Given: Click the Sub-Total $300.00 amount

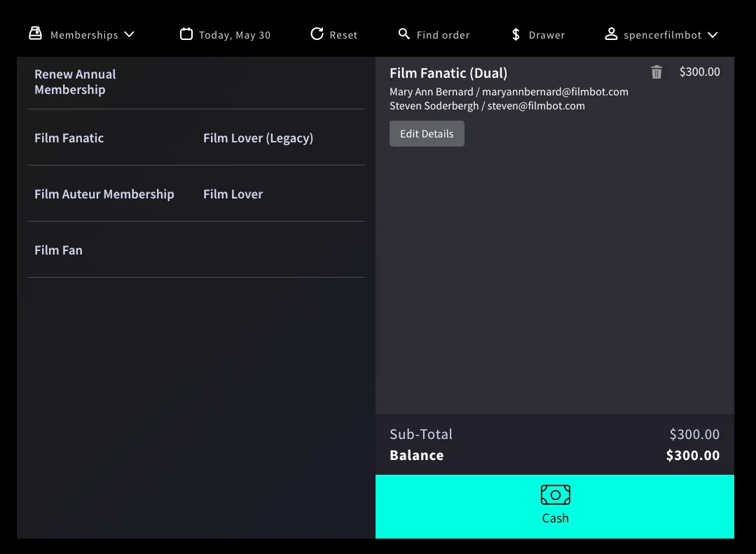Looking at the screenshot, I should click(x=694, y=434).
